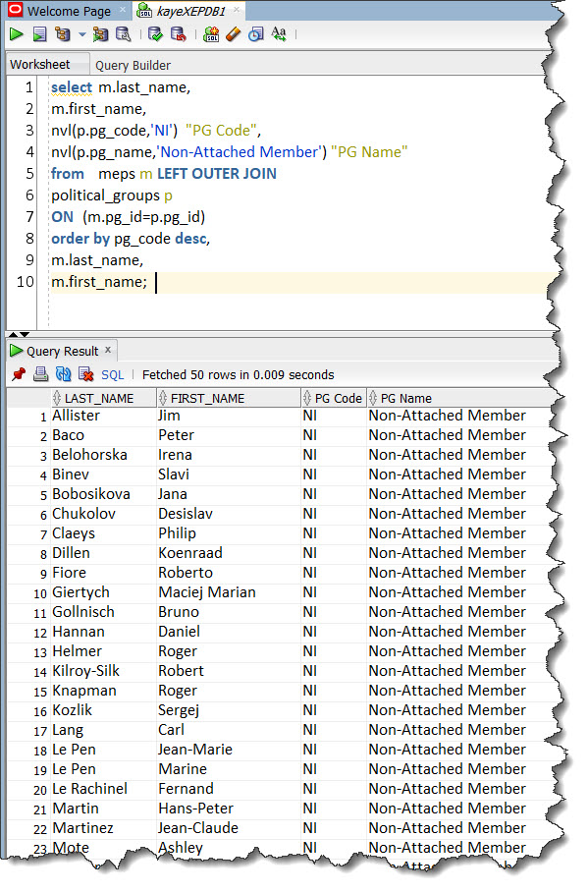Open an unshared SQL worksheet
This screenshot has width=588, height=893.
coord(211,34)
